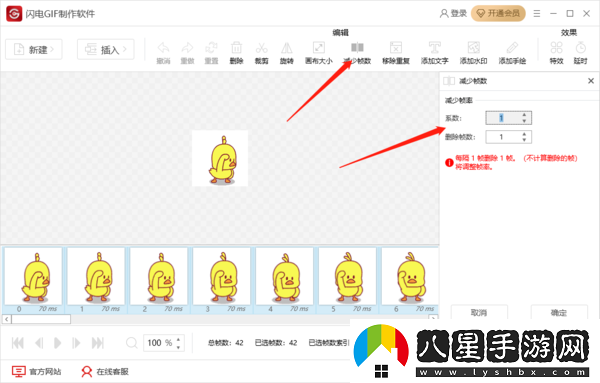Screen dimensions: 600x383
Task: Select the Crop (裁剪) scissors tool
Action: 262,52
